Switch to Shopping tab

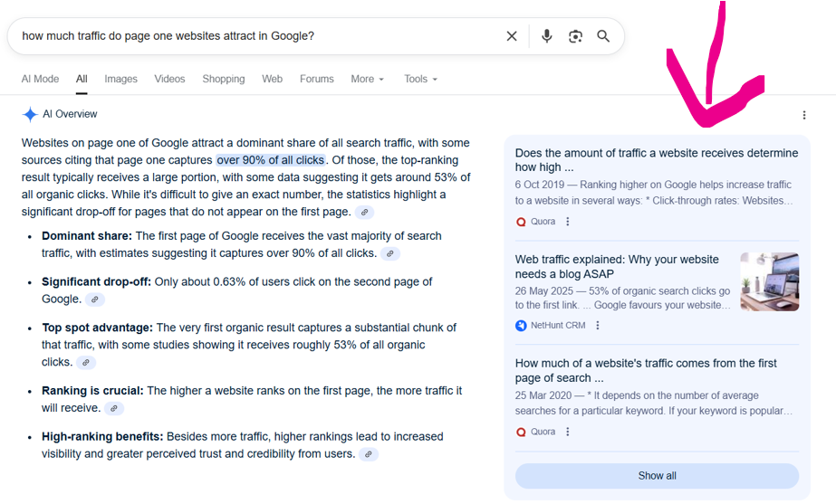click(224, 79)
